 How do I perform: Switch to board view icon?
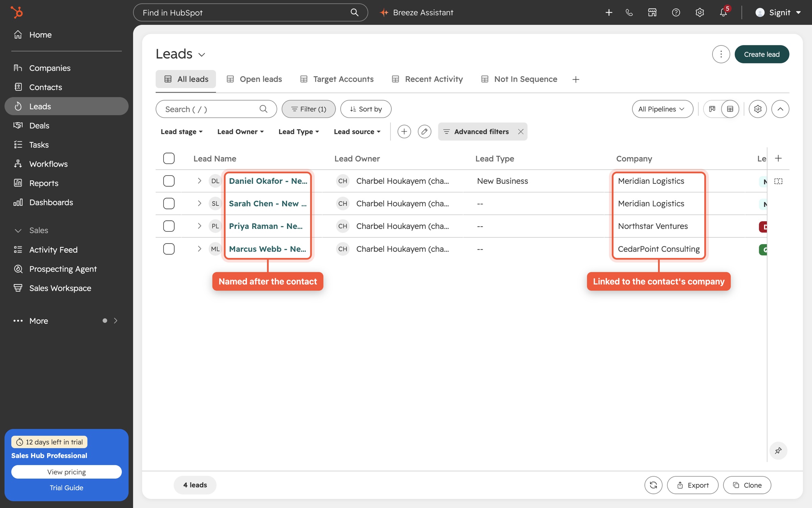[712, 109]
